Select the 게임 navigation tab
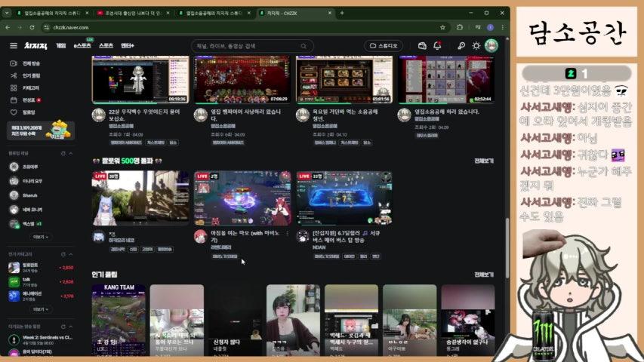Screen dimensions: 644x362 (x=61, y=46)
